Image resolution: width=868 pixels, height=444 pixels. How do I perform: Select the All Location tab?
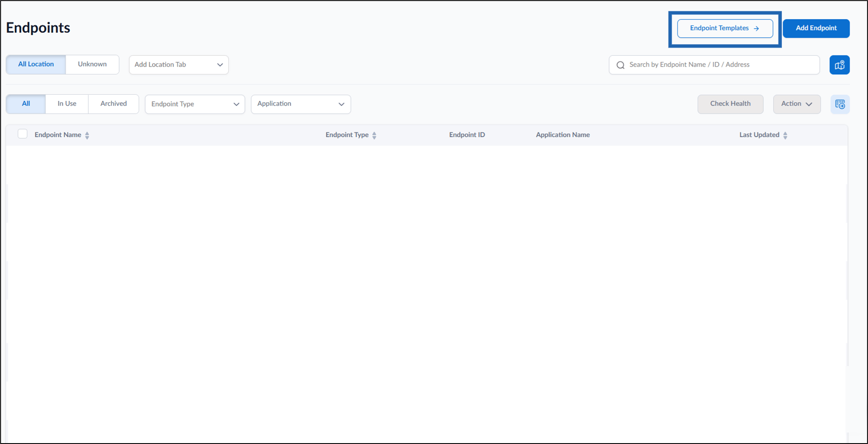36,64
